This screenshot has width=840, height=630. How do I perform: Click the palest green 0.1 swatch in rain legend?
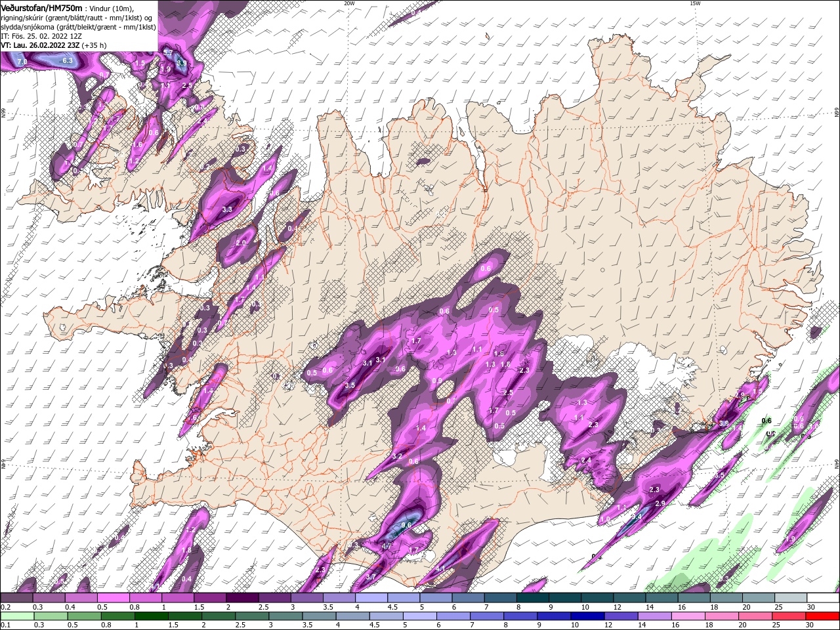tap(16, 616)
